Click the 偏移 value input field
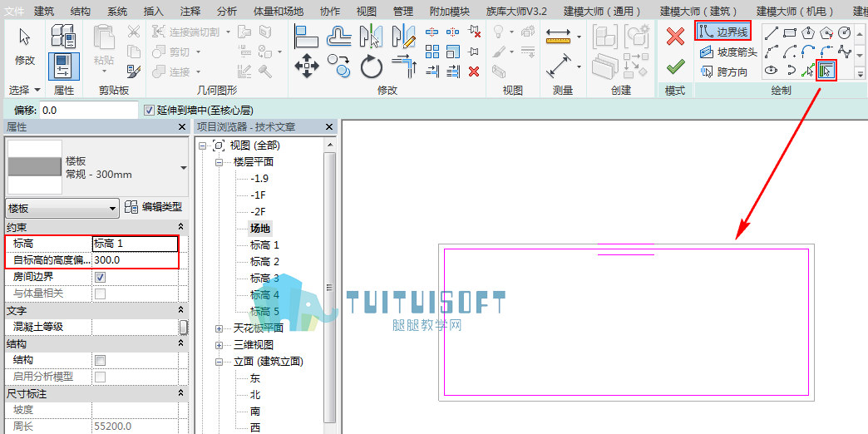868x434 pixels. (89, 110)
